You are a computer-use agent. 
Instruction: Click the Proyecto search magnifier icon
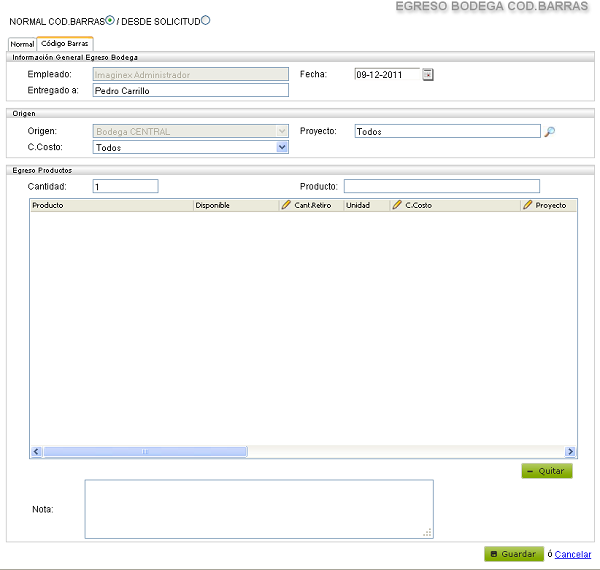(549, 132)
